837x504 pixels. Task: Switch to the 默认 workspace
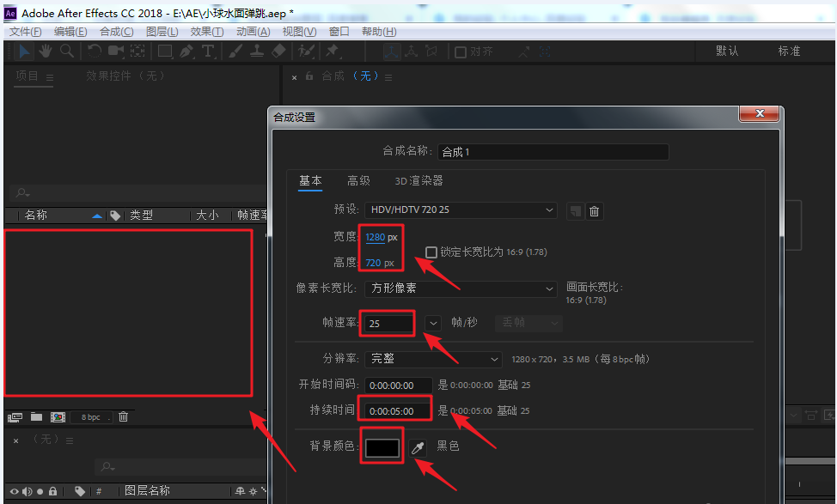(x=727, y=52)
